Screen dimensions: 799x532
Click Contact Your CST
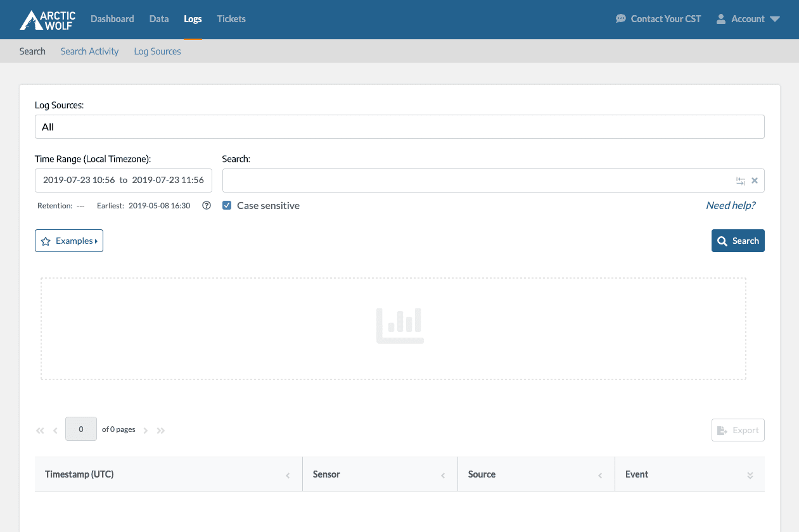point(658,19)
